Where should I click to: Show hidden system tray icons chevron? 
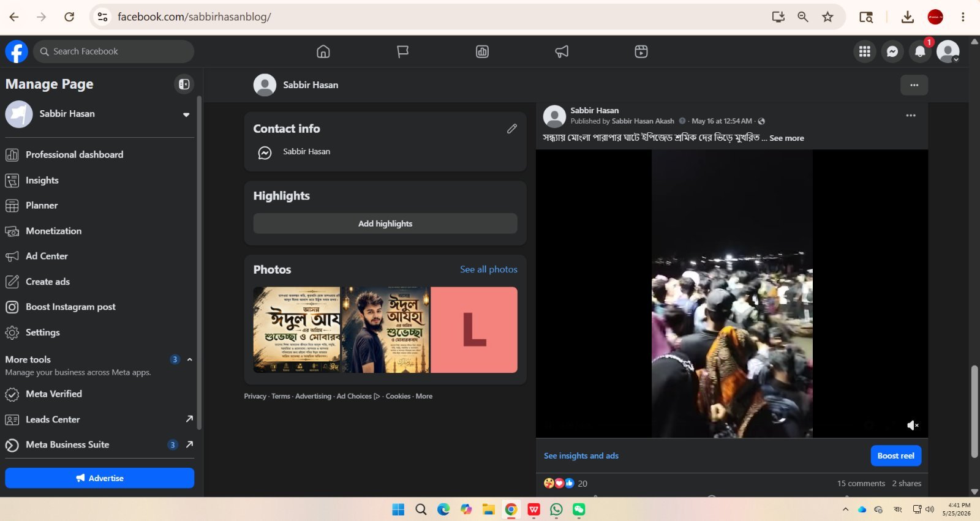point(845,509)
